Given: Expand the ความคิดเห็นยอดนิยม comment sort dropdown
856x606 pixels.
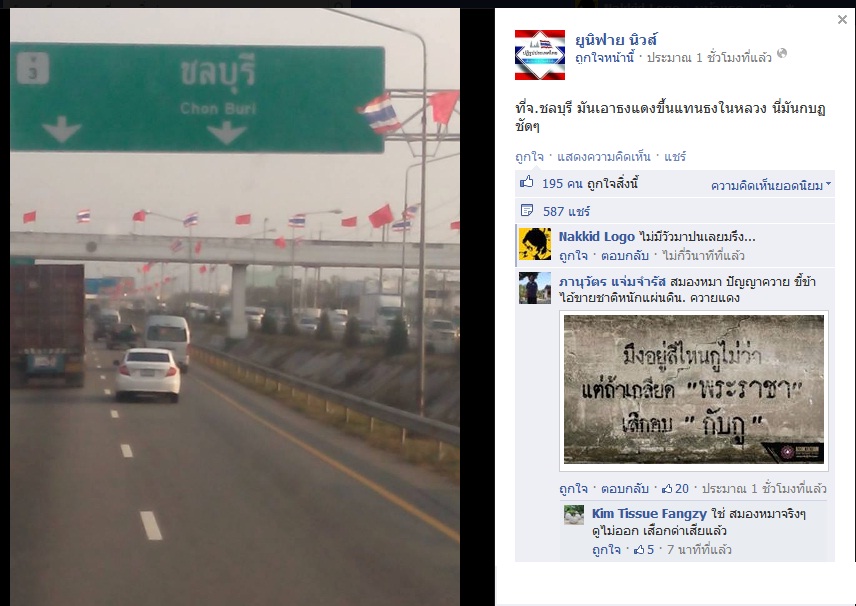Looking at the screenshot, I should 770,186.
